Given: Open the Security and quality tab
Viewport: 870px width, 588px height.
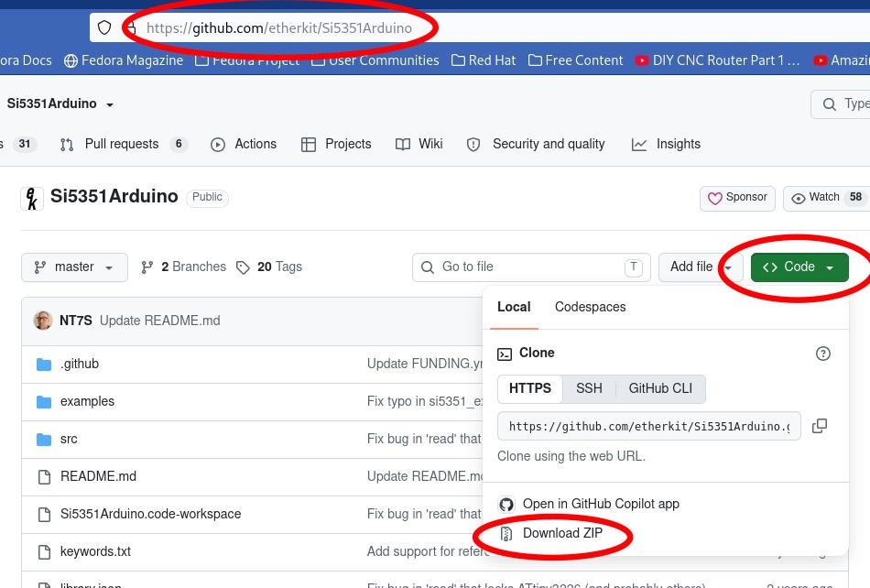Looking at the screenshot, I should (x=536, y=144).
